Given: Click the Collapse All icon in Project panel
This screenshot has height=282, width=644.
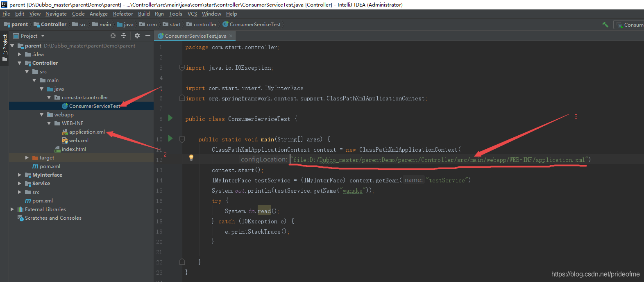Looking at the screenshot, I should point(124,36).
